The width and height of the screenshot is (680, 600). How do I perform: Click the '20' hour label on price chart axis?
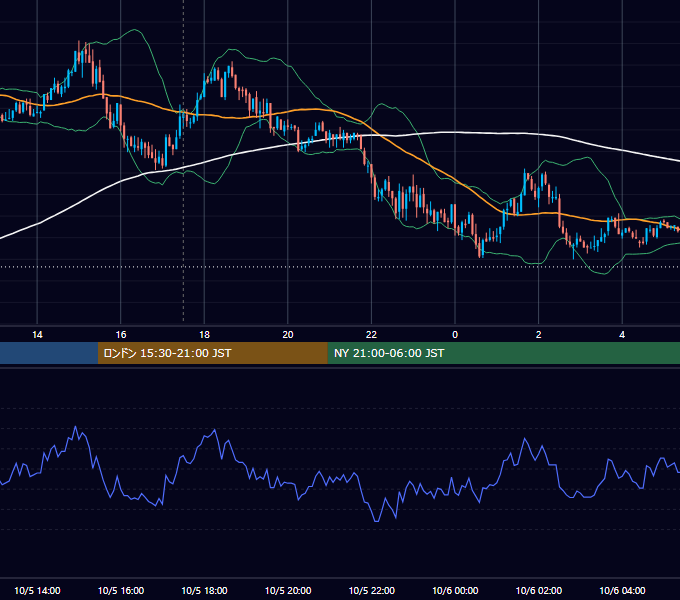pyautogui.click(x=288, y=335)
